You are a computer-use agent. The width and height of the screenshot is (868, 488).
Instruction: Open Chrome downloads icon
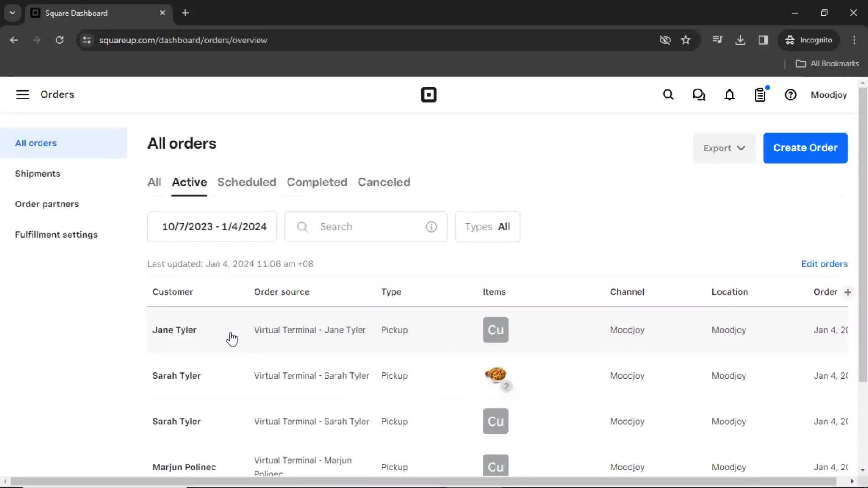741,40
